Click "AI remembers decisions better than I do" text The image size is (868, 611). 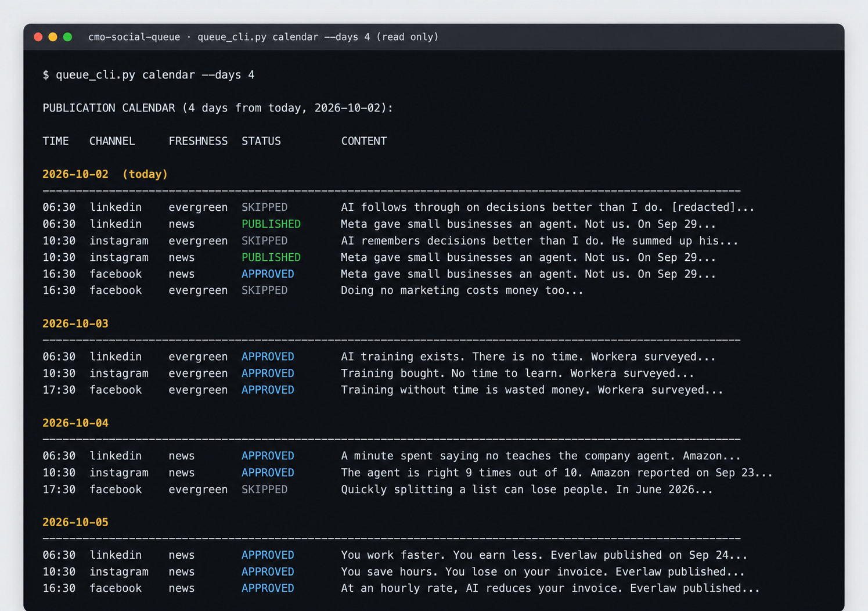pos(473,240)
